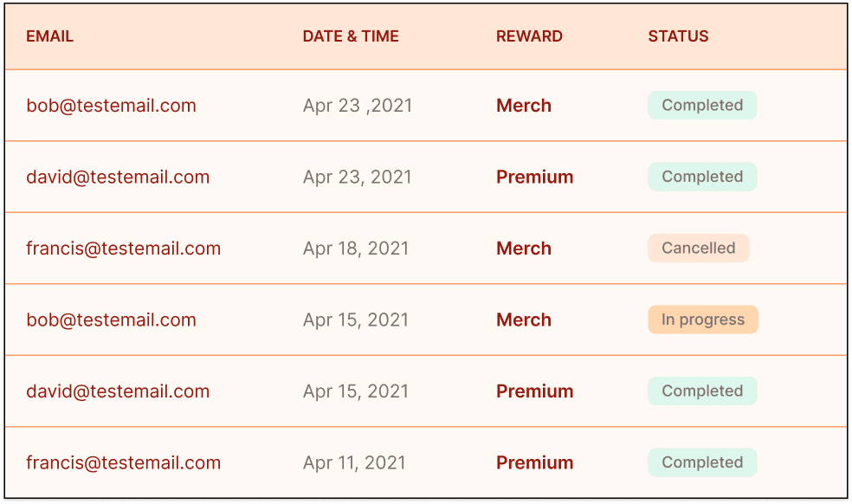Click the Apr 18, 2021 date cell

[356, 249]
